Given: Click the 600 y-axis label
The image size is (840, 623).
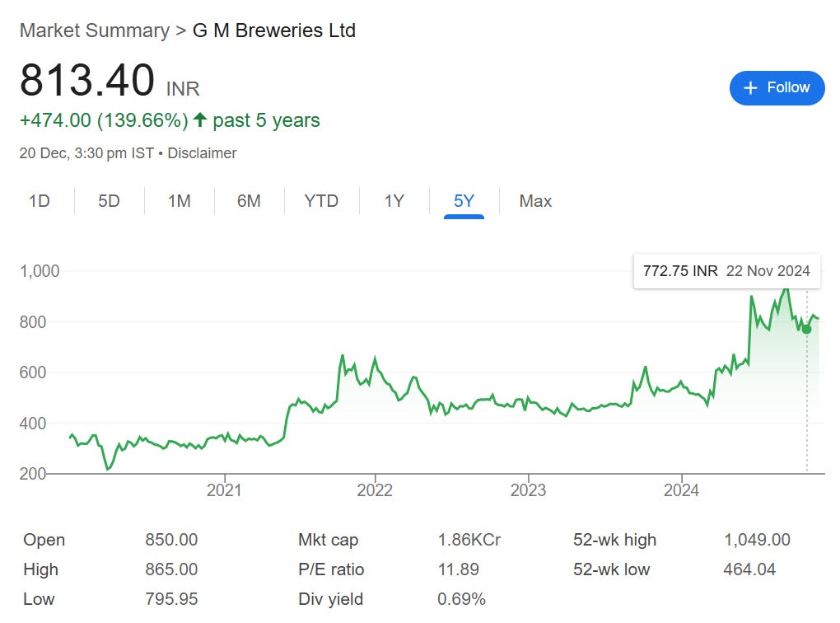Looking at the screenshot, I should (33, 372).
